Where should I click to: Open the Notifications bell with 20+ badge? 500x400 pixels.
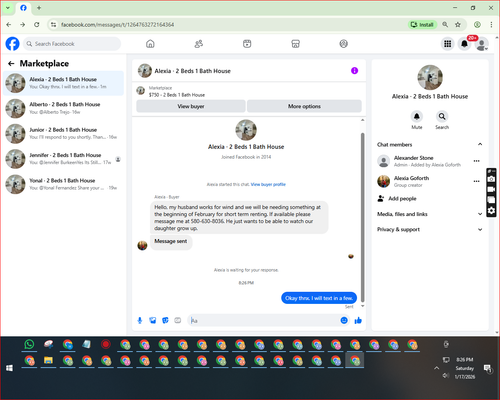click(464, 44)
